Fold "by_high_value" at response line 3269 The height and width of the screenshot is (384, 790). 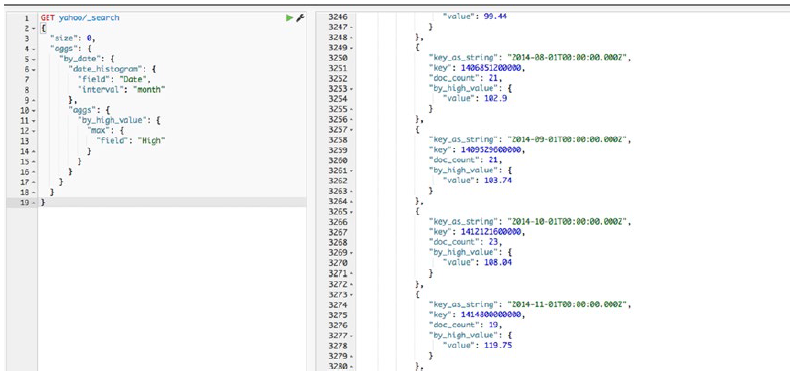[x=352, y=253]
